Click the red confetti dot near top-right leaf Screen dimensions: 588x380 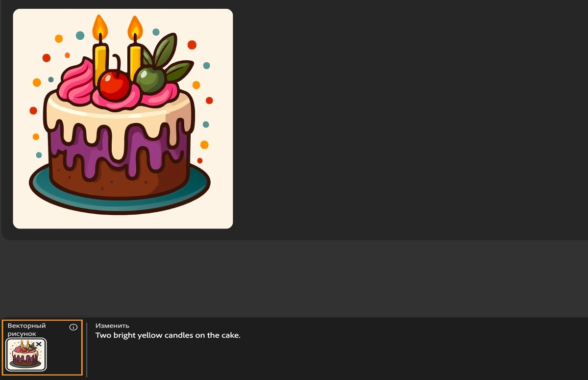[x=192, y=45]
